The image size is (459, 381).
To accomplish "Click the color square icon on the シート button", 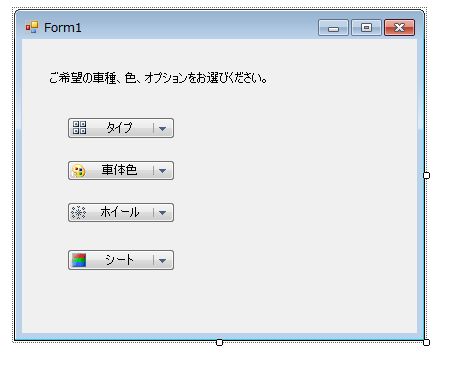I will pyautogui.click(x=79, y=260).
